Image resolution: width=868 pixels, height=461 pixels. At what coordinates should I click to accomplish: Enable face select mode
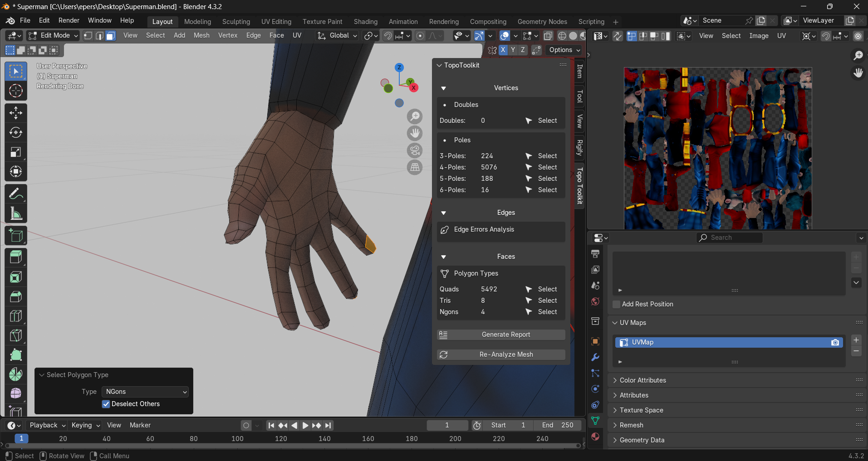pyautogui.click(x=111, y=36)
